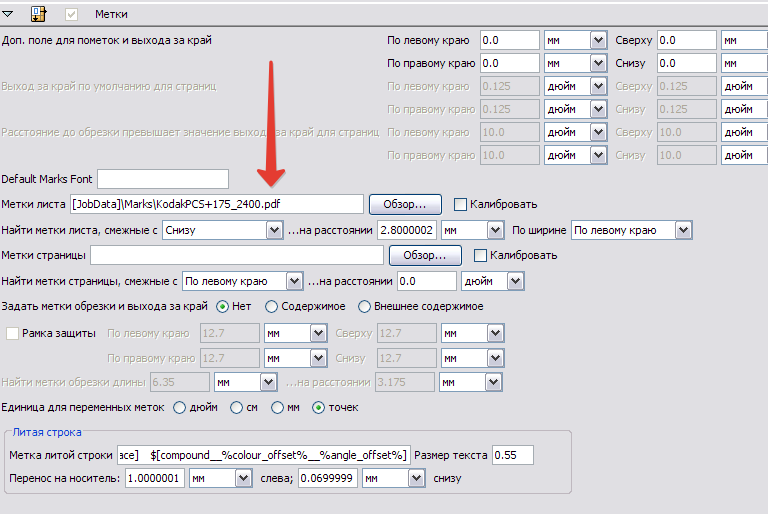Click the 0.0699999 offset field
The width and height of the screenshot is (768, 514).
tap(328, 478)
